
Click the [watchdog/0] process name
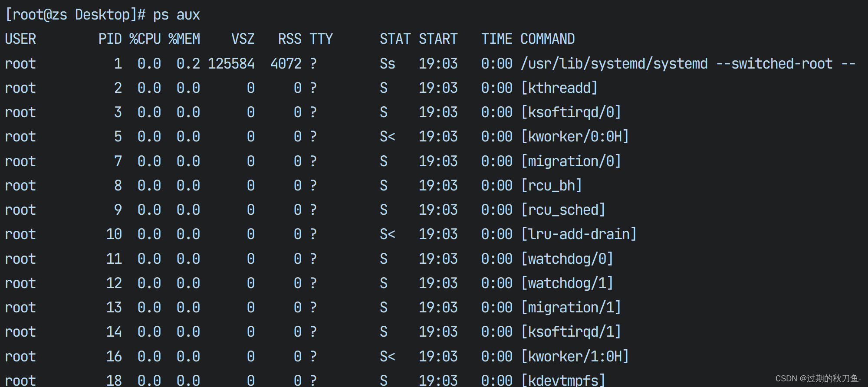point(567,259)
